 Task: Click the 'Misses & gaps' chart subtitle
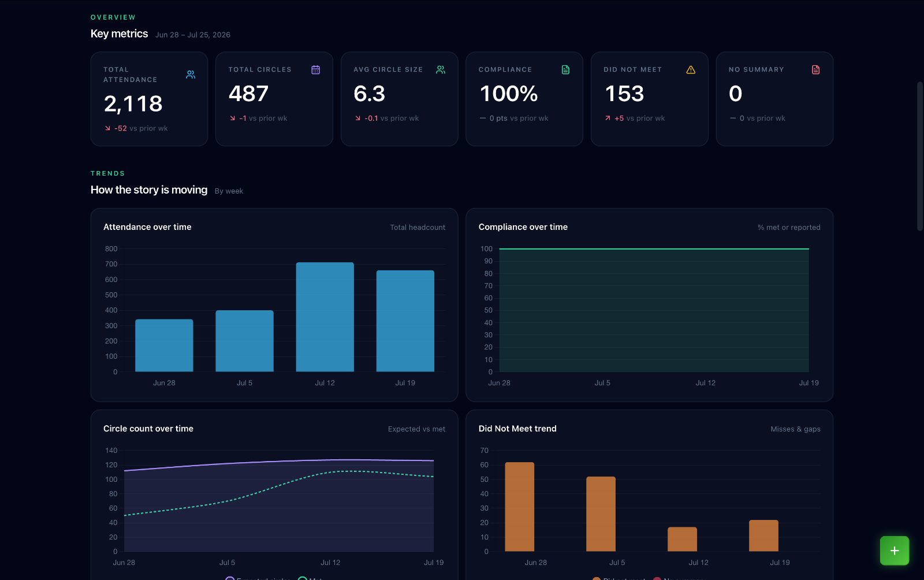[x=795, y=429]
